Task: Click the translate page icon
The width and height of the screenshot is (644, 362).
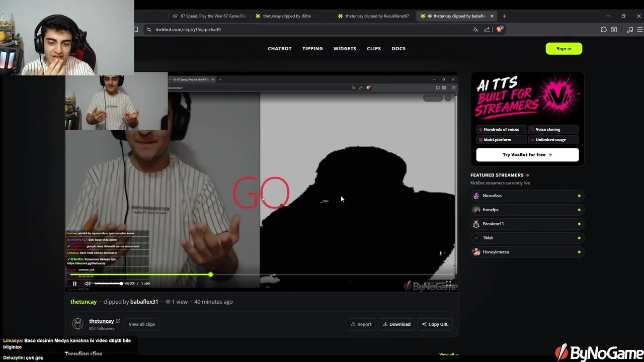Action: [x=475, y=30]
